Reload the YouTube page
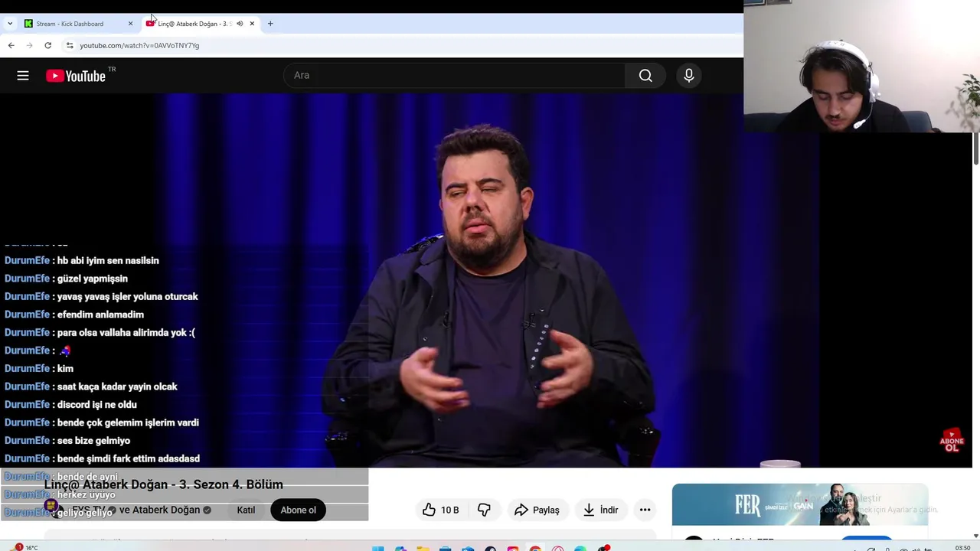The image size is (980, 551). (x=47, y=45)
